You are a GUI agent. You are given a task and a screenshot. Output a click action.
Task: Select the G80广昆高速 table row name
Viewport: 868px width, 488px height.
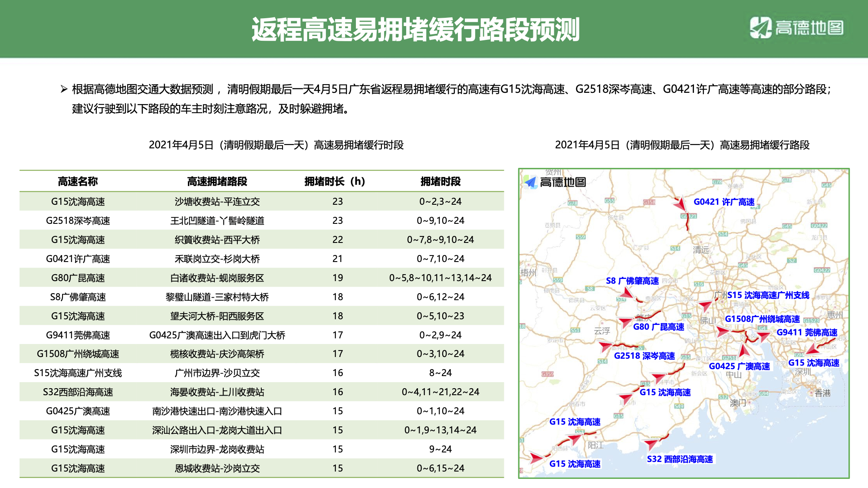pos(78,278)
